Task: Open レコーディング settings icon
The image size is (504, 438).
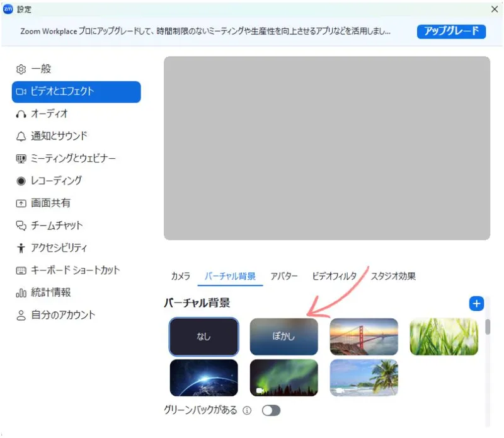Action: point(21,181)
